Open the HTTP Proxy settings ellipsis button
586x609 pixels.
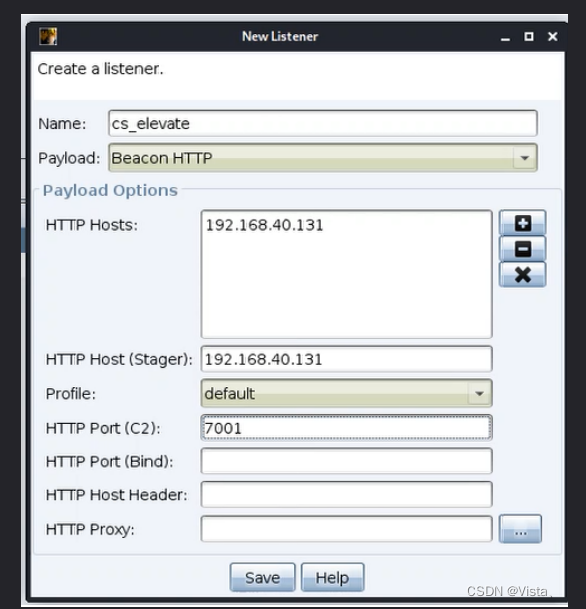(520, 529)
